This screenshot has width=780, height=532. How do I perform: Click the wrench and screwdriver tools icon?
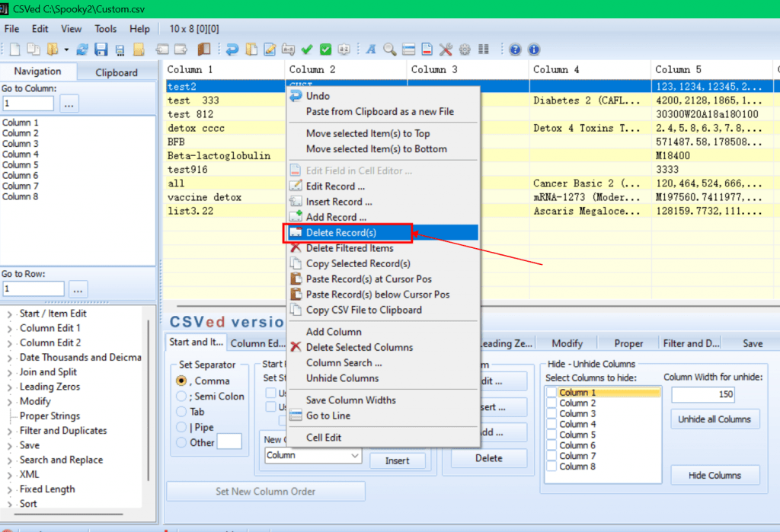446,49
